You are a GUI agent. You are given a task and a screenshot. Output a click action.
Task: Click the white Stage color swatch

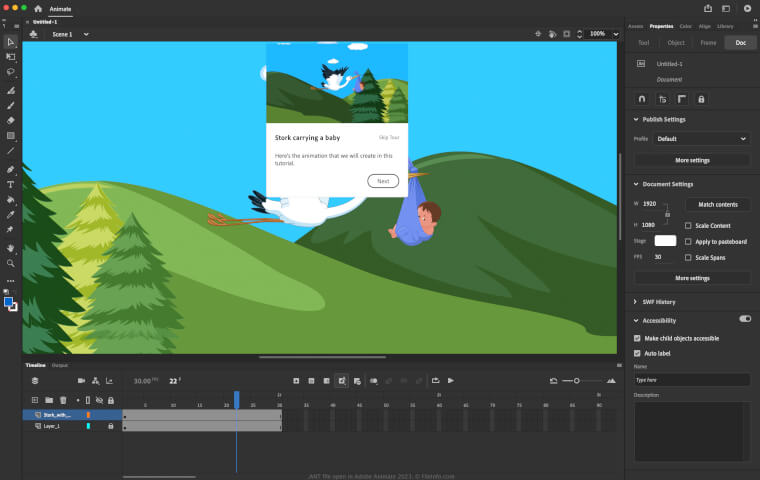[x=665, y=241]
